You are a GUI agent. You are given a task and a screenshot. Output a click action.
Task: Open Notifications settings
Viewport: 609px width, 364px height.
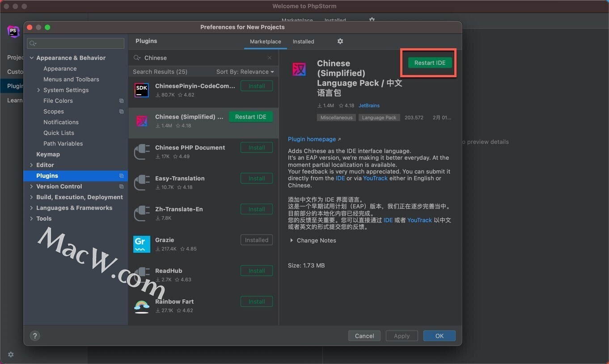click(61, 122)
